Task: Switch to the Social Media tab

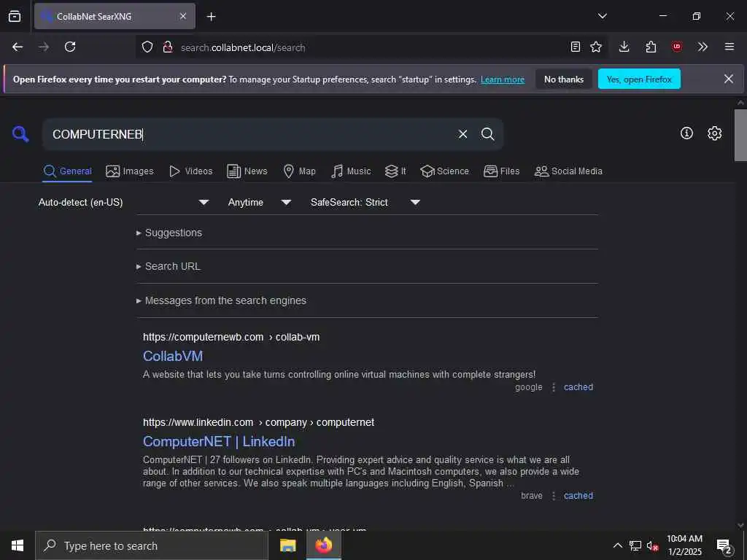Action: click(568, 171)
